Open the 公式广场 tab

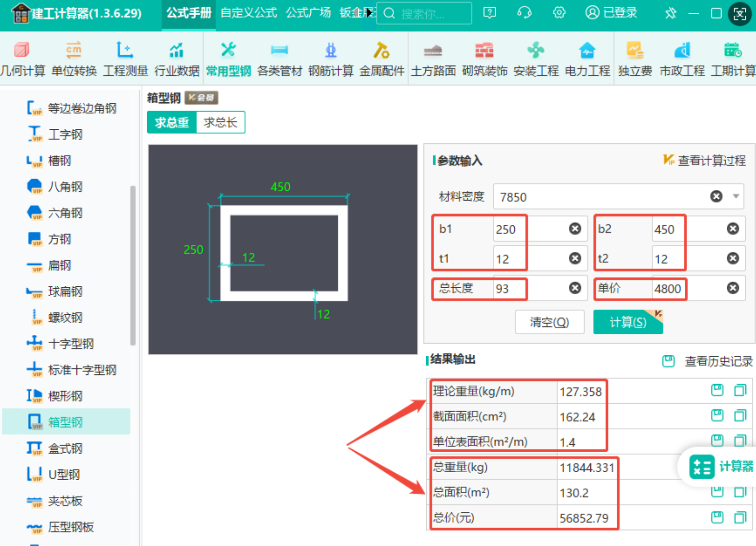click(308, 13)
